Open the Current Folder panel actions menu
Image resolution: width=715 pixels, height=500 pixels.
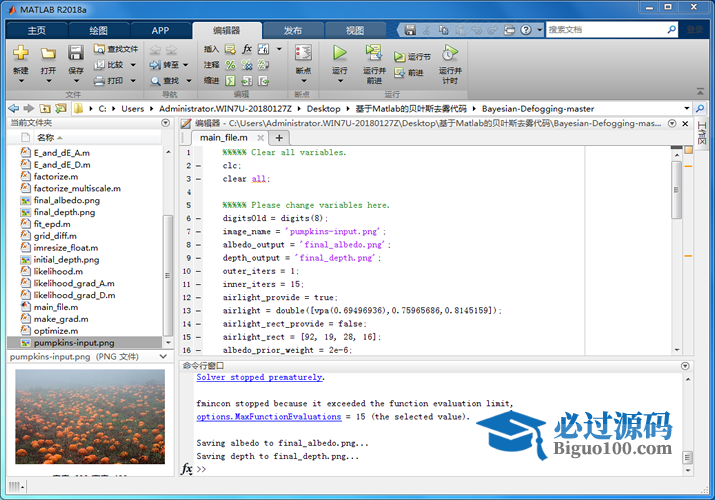[167, 122]
